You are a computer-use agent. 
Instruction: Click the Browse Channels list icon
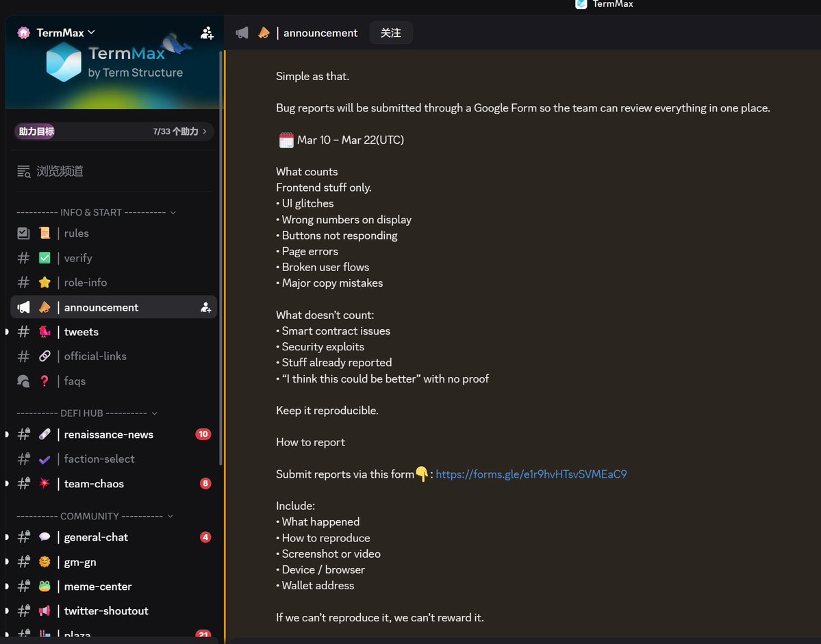point(24,171)
